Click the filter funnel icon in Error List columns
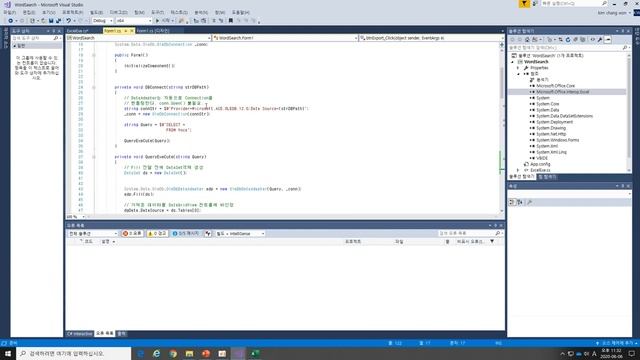This screenshot has width=640, height=360. (492, 242)
